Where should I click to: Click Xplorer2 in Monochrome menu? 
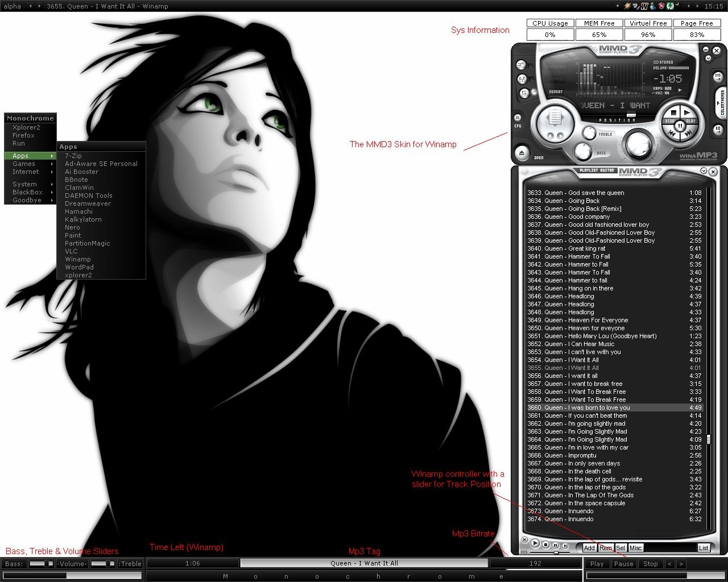pos(30,127)
